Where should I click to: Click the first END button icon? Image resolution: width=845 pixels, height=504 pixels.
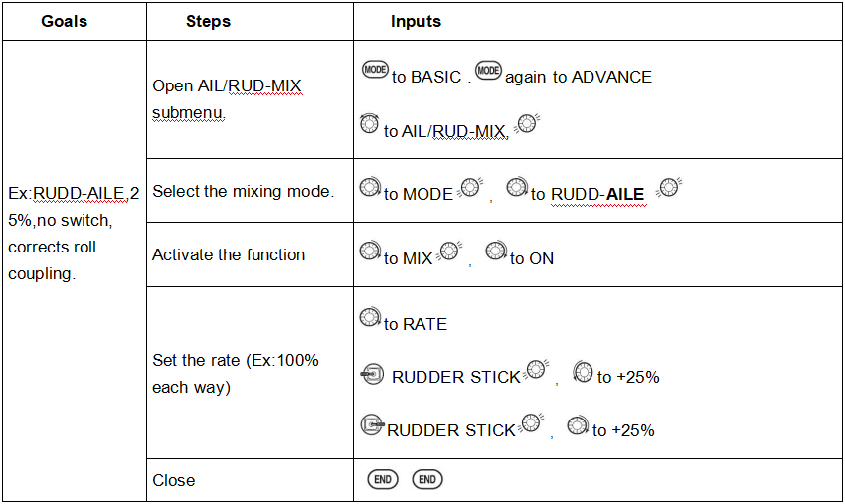pyautogui.click(x=383, y=480)
